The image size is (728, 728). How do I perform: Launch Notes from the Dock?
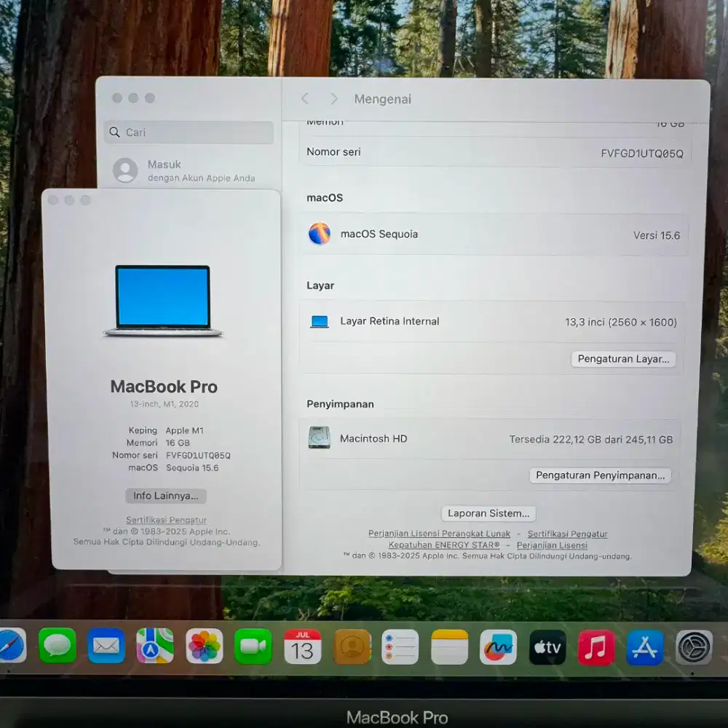pos(449,647)
